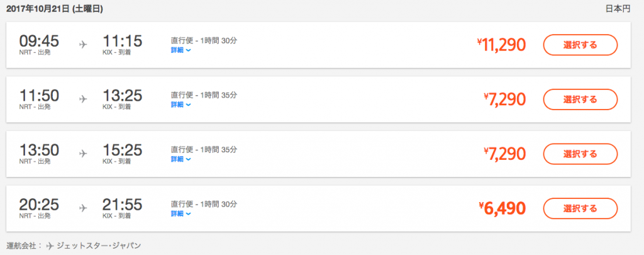Select the ¥11,290 flight with 選択する
Image resolution: width=644 pixels, height=255 pixels.
click(580, 45)
